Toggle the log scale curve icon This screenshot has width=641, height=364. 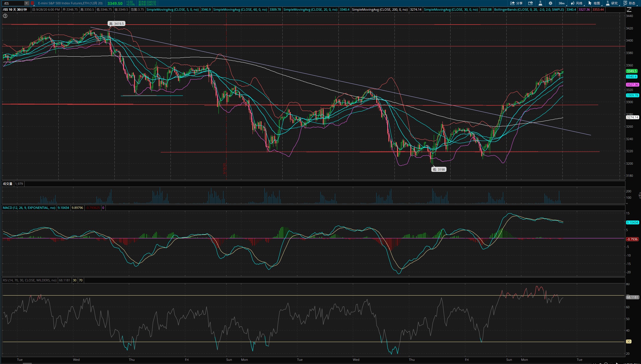click(x=629, y=10)
